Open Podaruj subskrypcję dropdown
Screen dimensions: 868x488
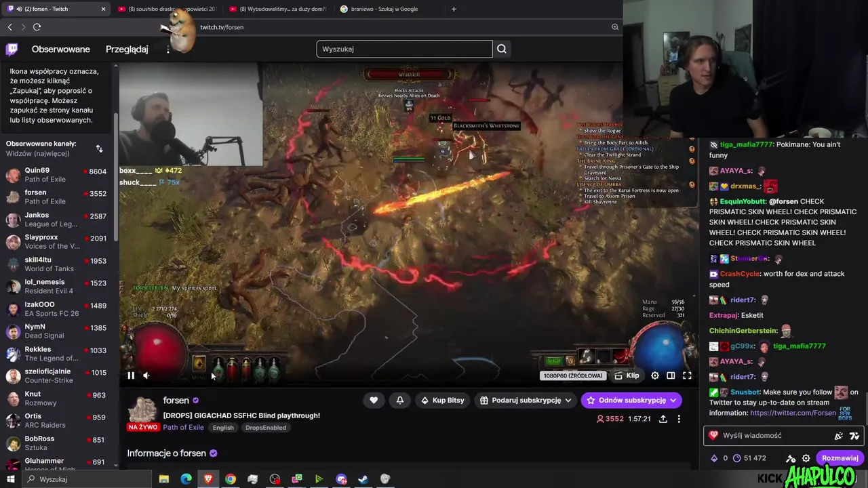pyautogui.click(x=526, y=401)
